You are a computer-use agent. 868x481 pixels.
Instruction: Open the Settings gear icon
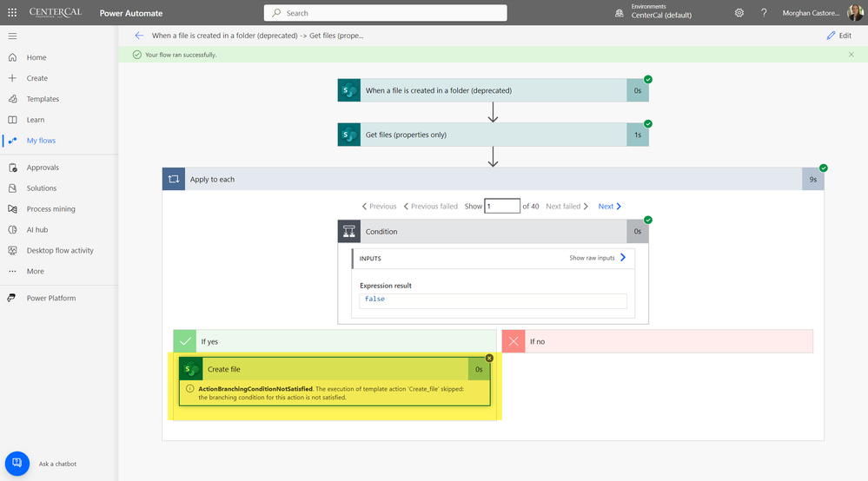pos(739,13)
